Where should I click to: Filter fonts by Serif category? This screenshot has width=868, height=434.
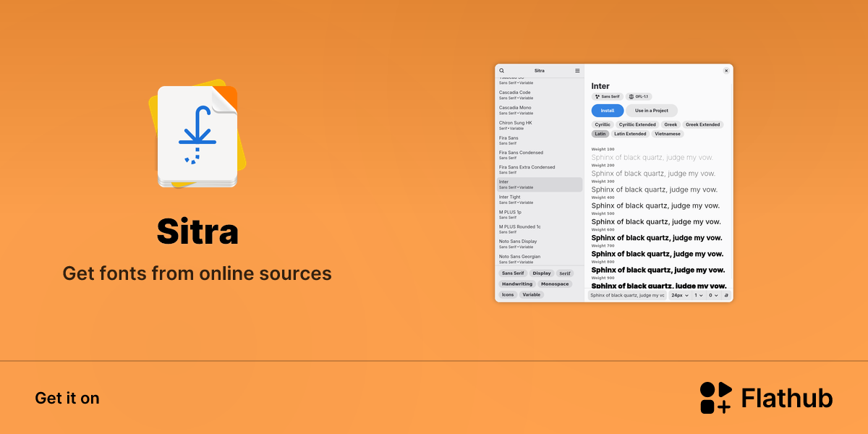click(x=565, y=273)
